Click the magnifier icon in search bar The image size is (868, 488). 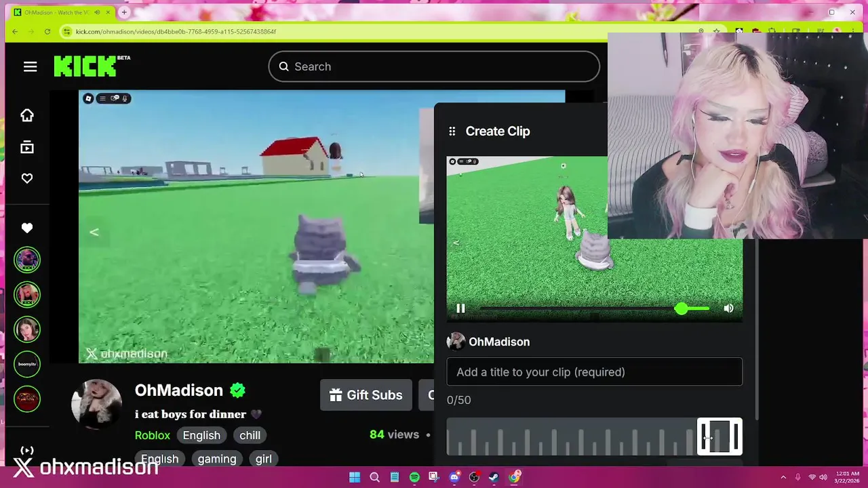tap(283, 66)
